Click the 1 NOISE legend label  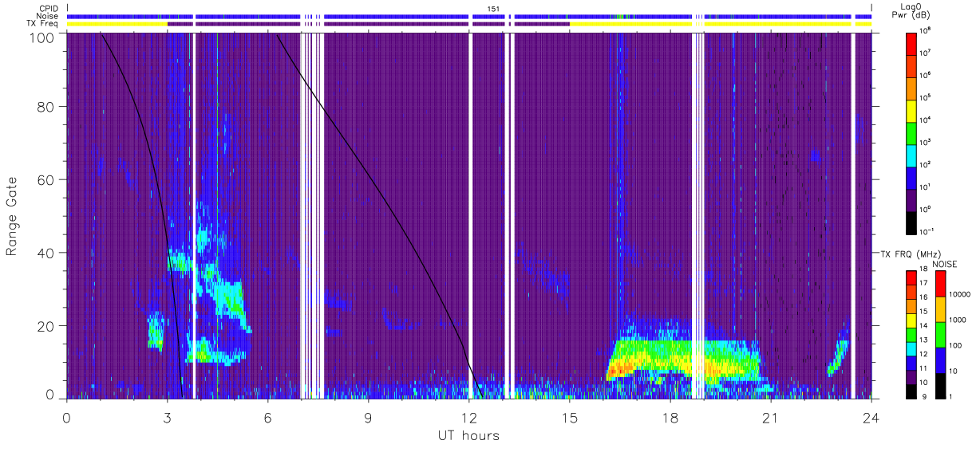pos(950,395)
